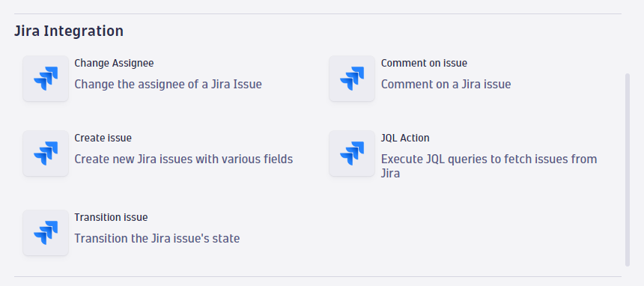Click the divider line below Transition issue
Viewport: 644px width, 286px height.
(318, 276)
